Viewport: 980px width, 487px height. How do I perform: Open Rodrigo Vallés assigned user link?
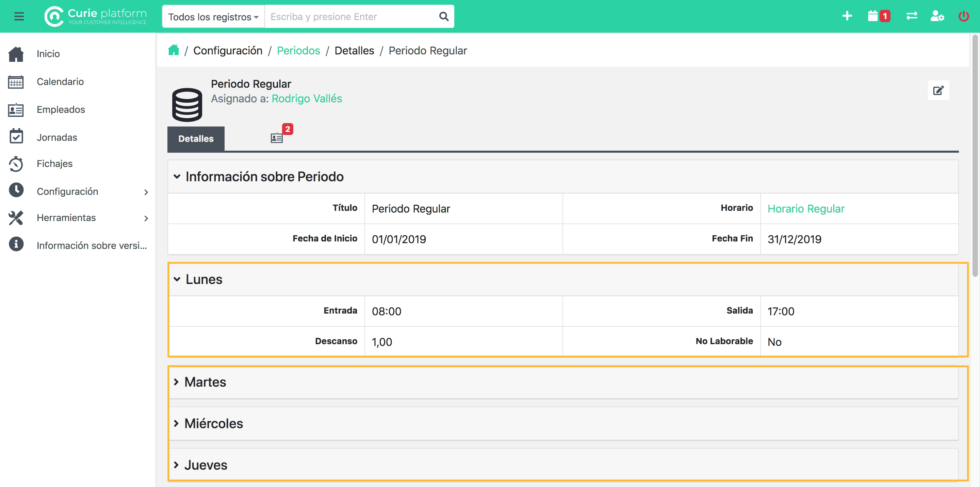(307, 99)
